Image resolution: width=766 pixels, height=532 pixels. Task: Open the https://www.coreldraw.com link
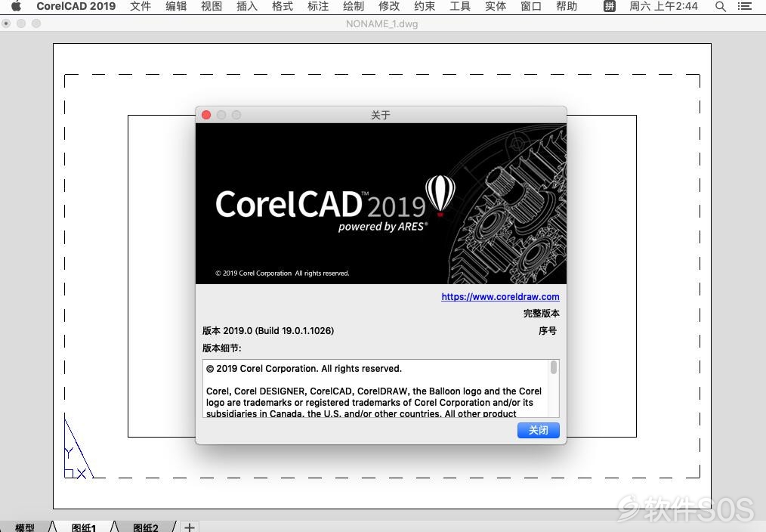pyautogui.click(x=500, y=296)
